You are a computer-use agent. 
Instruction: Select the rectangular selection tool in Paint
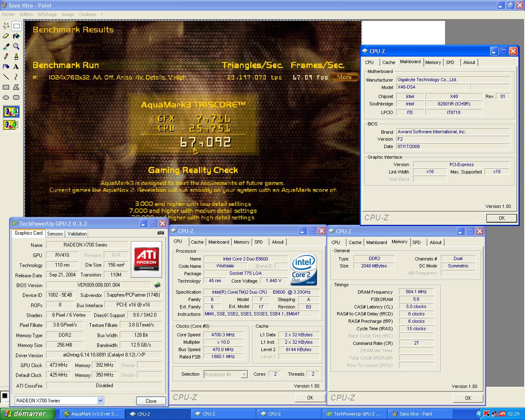(16, 26)
